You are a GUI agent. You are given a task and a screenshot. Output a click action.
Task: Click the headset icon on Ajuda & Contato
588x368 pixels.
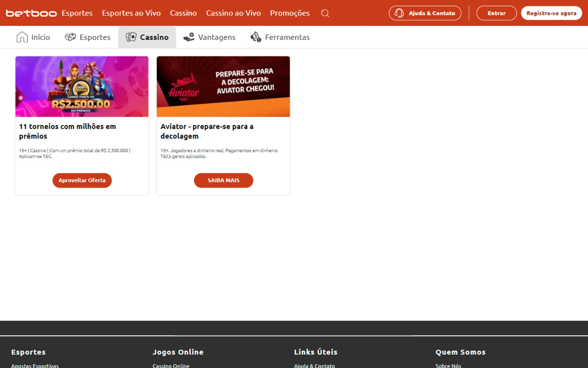[x=399, y=13]
